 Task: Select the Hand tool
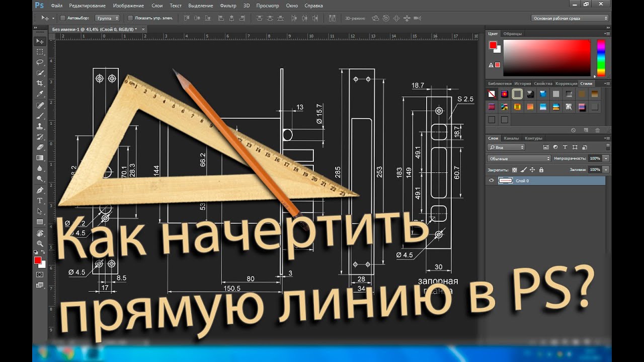40,233
